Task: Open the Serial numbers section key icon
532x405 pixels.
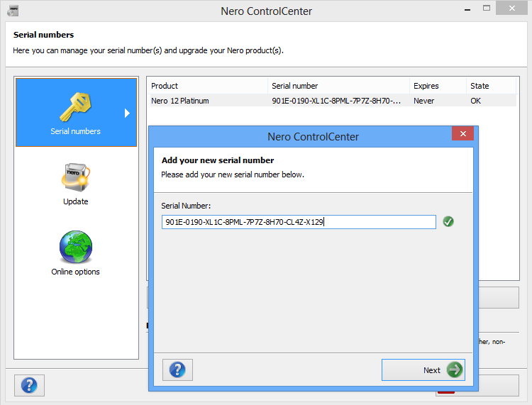Action: click(x=75, y=107)
